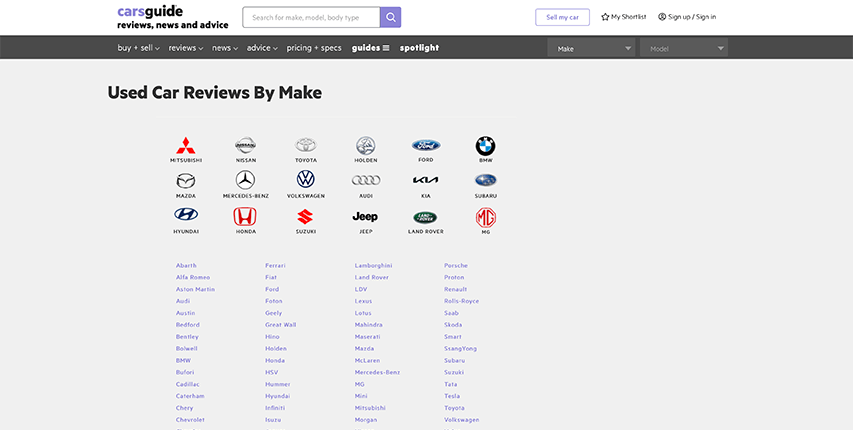Select the Chevrolet link

(x=190, y=420)
